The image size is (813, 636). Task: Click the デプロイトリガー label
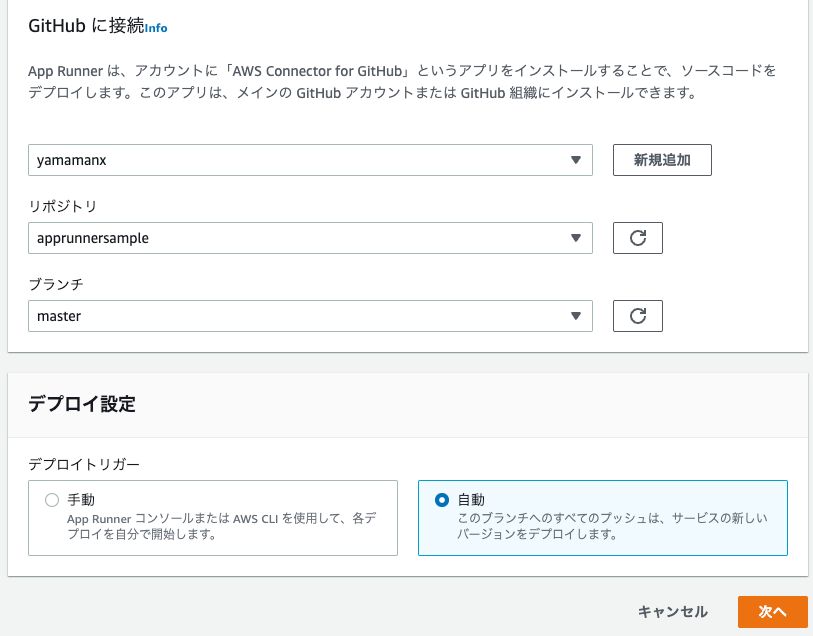tap(84, 464)
